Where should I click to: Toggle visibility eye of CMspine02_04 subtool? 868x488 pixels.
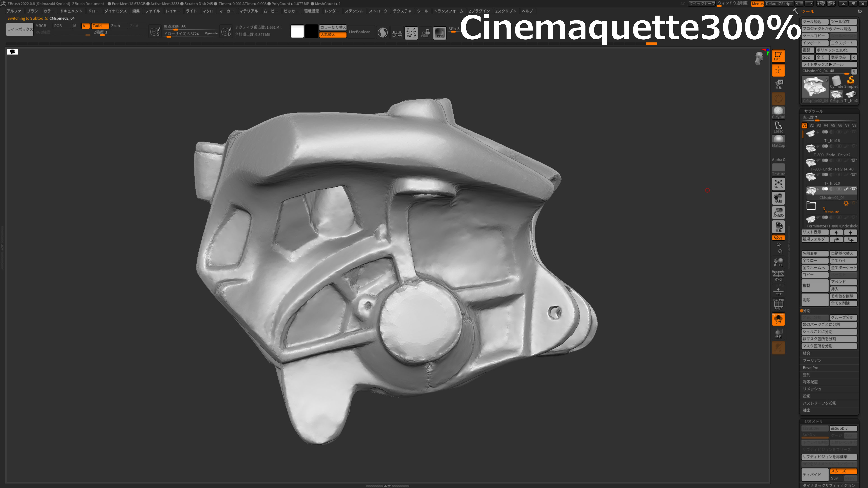point(854,189)
